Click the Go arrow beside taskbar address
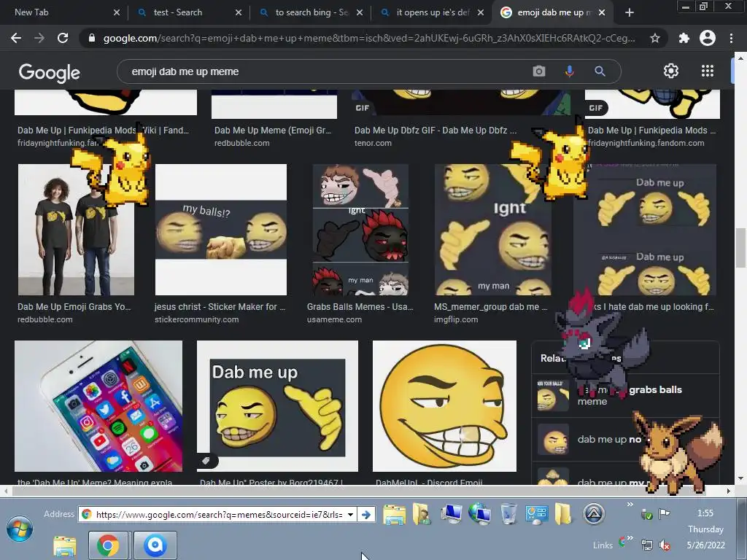This screenshot has width=747, height=560. [366, 514]
